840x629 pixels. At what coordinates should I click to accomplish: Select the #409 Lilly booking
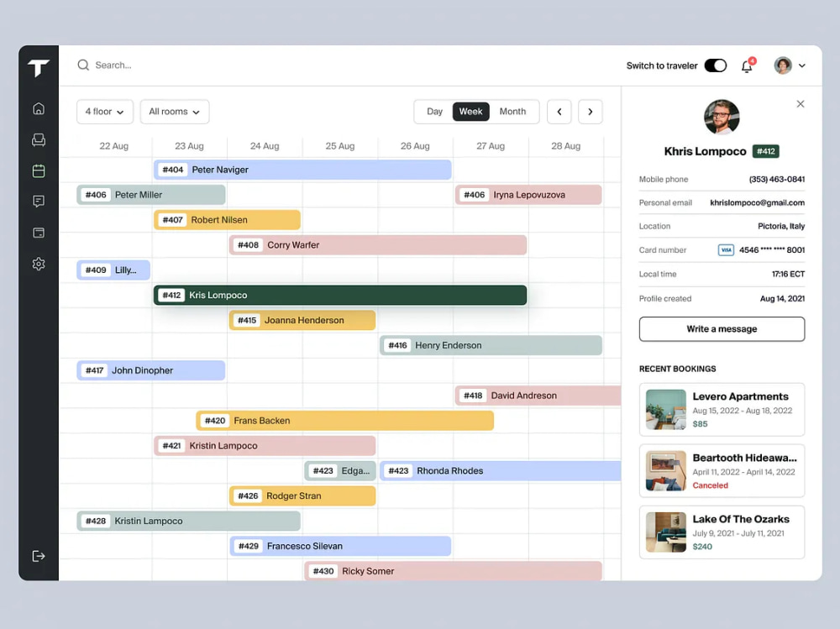(113, 270)
